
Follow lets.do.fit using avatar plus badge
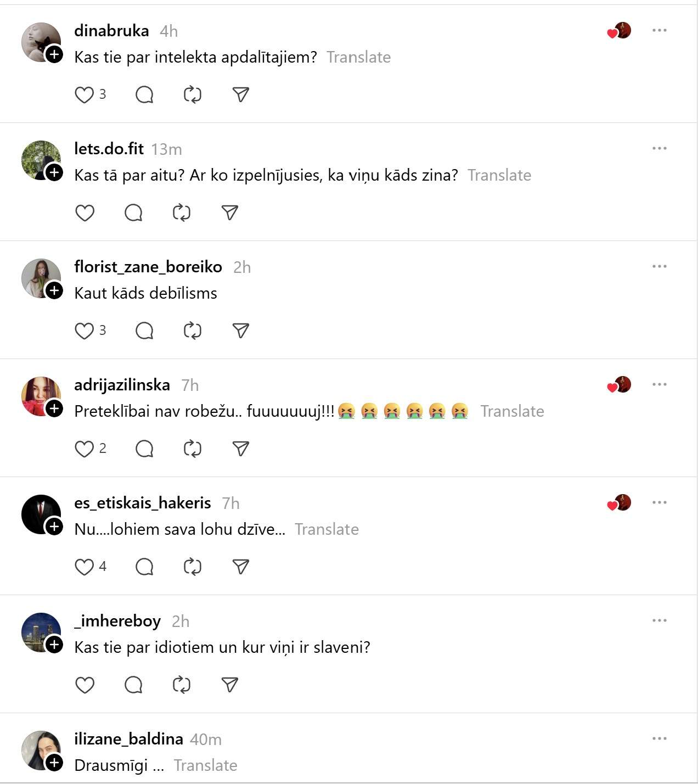coord(54,172)
